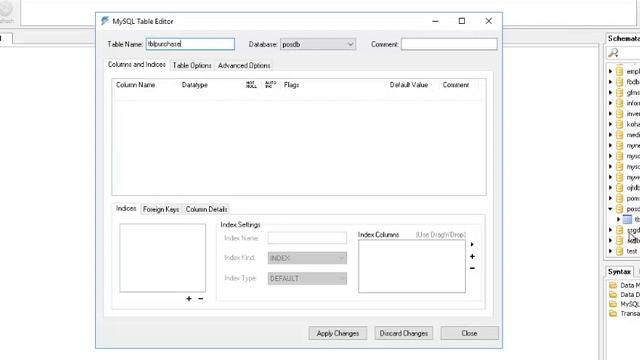This screenshot has height=360, width=640.
Task: Add a new index with the plus button under the index list
Action: [189, 299]
